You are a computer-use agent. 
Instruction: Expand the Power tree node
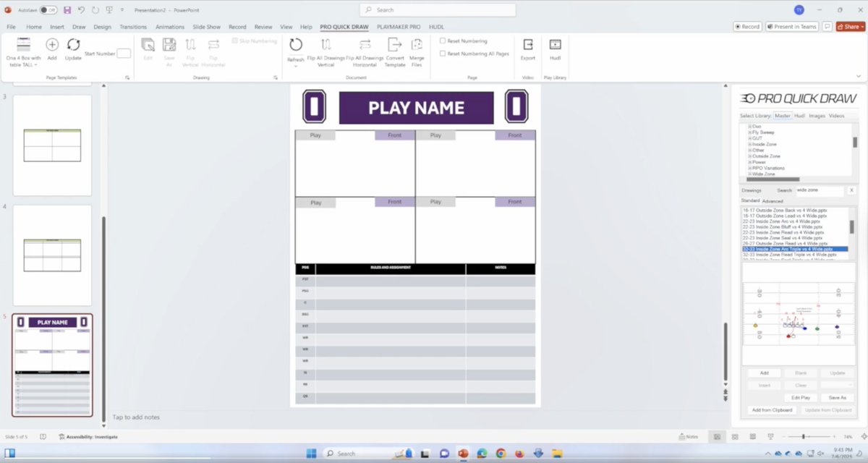coord(750,162)
